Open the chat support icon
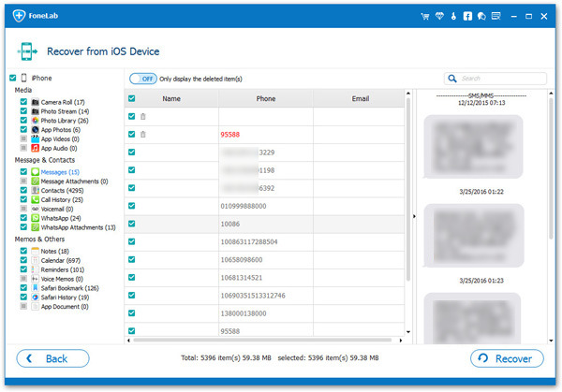 (481, 16)
